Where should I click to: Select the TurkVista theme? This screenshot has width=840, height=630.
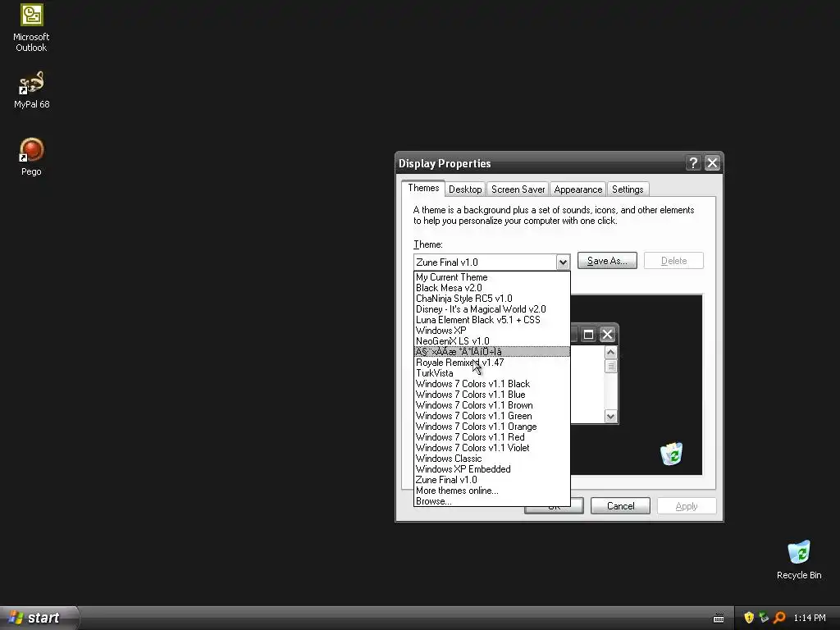[x=492, y=373]
